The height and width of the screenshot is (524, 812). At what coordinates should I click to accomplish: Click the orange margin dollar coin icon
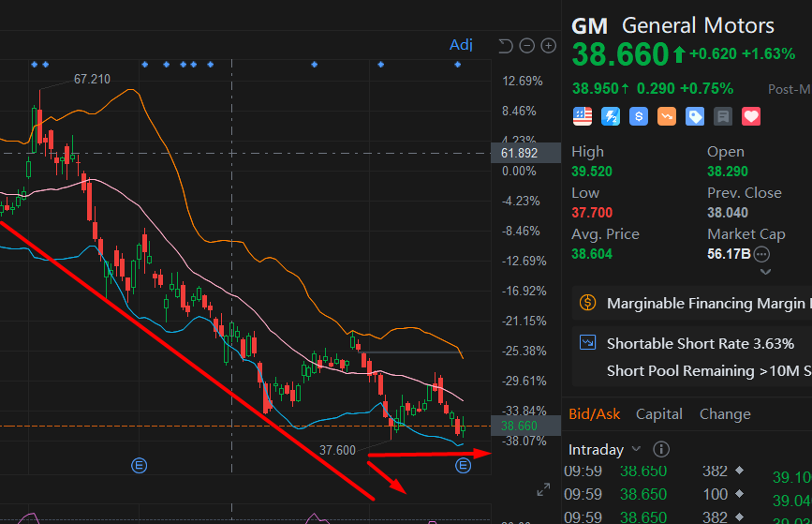click(588, 302)
